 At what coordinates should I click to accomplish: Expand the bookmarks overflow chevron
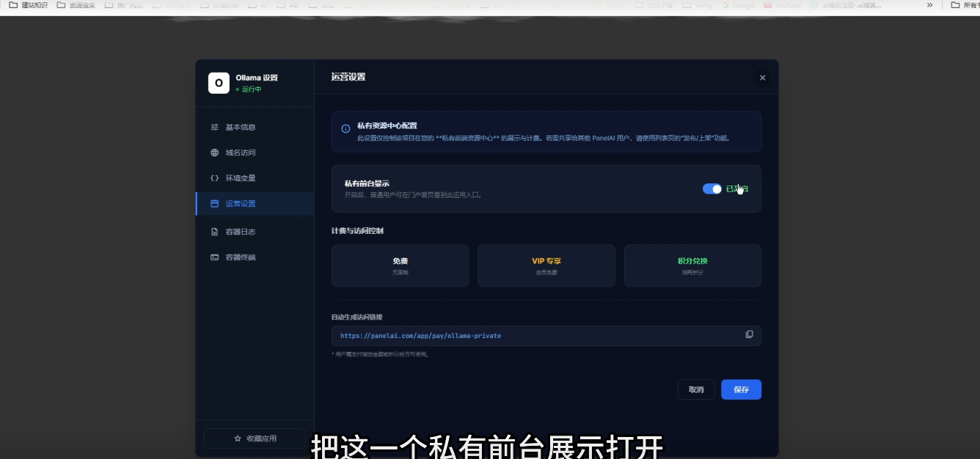click(x=930, y=5)
